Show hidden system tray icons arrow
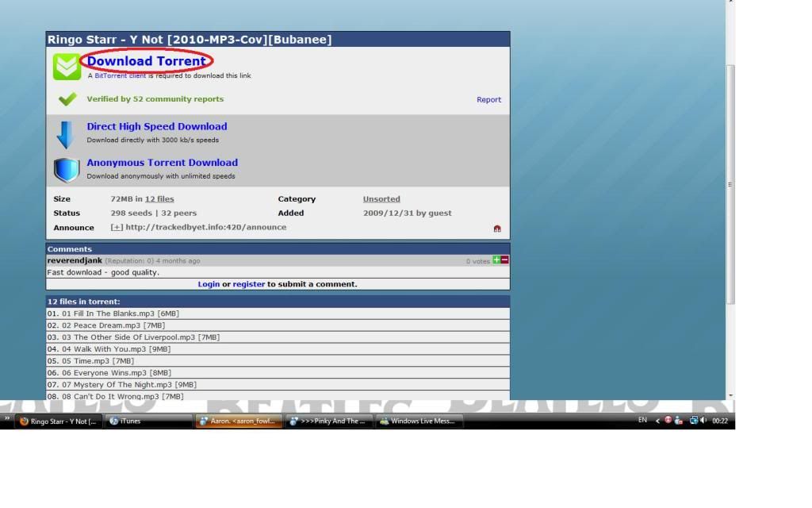The image size is (812, 508). point(657,421)
